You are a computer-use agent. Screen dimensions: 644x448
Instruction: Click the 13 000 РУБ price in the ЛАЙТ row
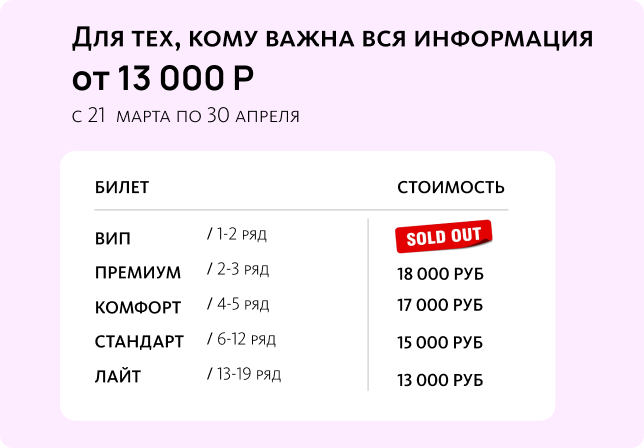440,381
